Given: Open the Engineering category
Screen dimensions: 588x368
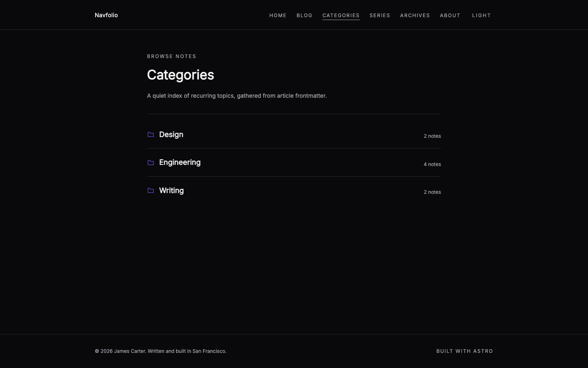Looking at the screenshot, I should pyautogui.click(x=180, y=162).
